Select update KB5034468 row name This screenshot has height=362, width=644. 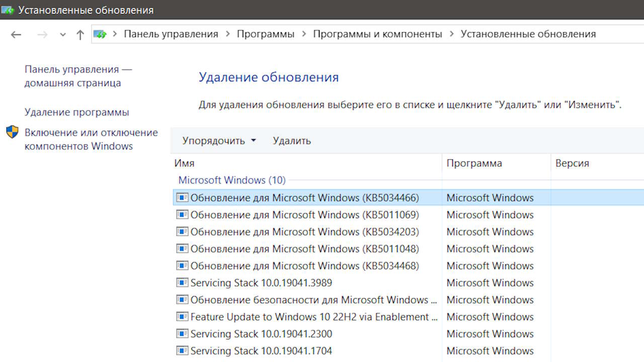(x=304, y=265)
